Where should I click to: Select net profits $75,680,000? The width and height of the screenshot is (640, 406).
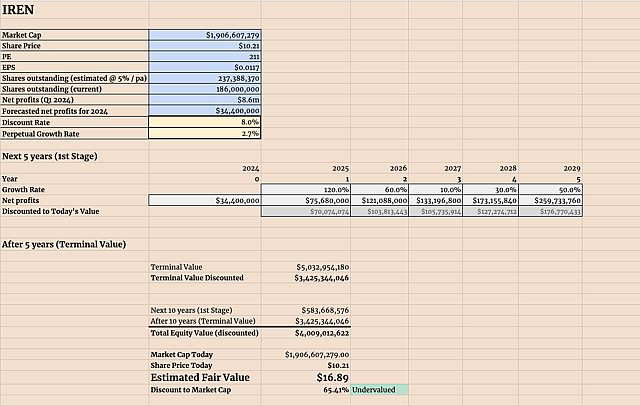point(306,200)
